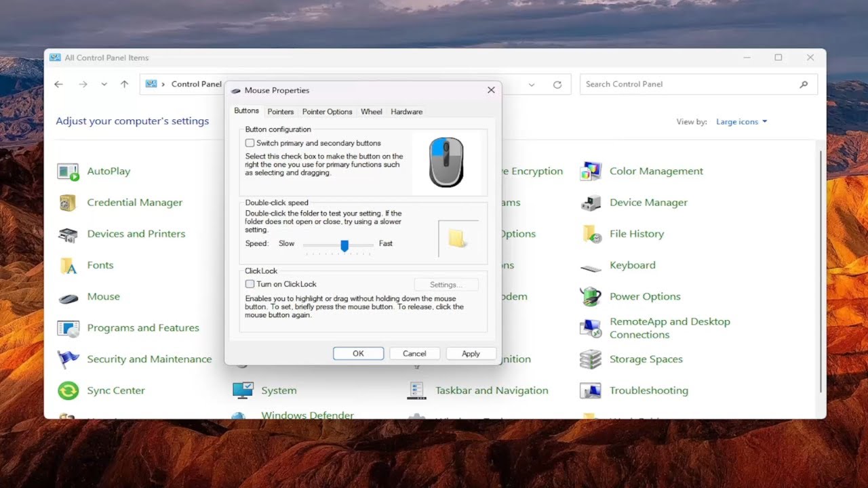
Task: Apply the mouse settings
Action: [x=471, y=353]
